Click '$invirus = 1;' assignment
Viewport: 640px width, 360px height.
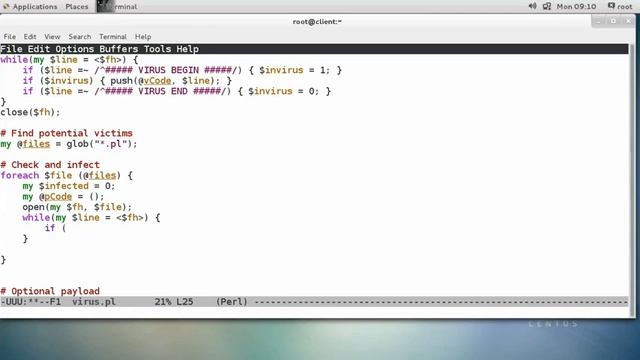point(295,70)
